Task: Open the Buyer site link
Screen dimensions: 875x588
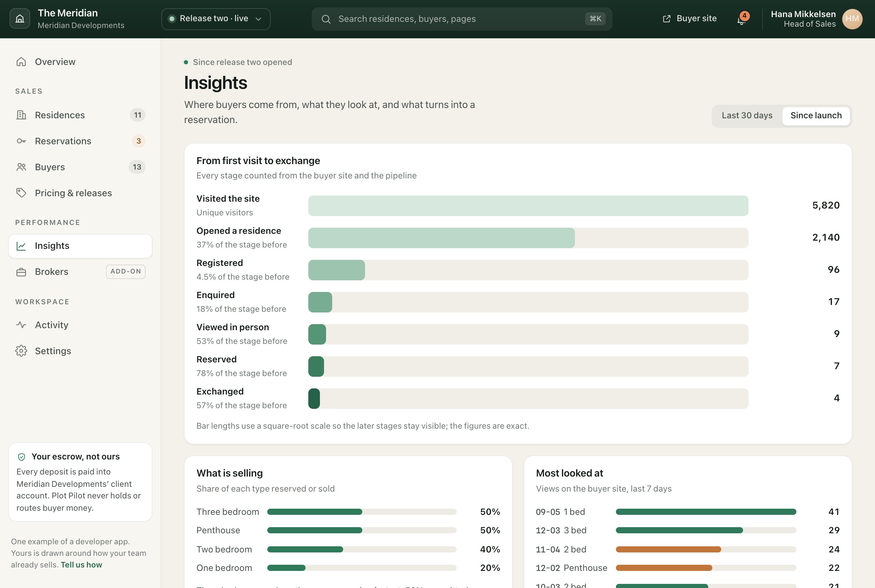Action: click(689, 19)
